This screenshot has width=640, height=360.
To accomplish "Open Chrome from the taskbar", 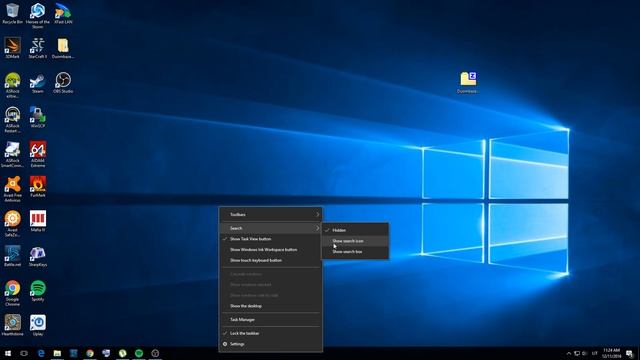I will pos(90,353).
